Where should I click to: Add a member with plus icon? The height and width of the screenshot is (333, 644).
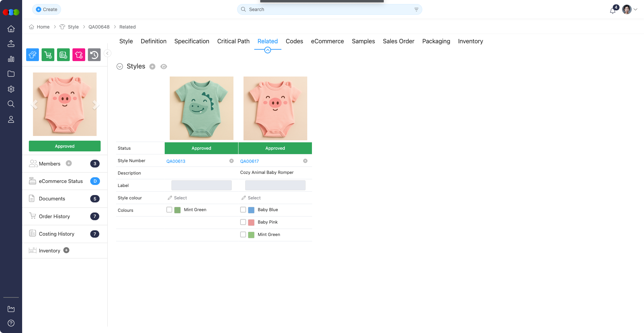point(69,163)
